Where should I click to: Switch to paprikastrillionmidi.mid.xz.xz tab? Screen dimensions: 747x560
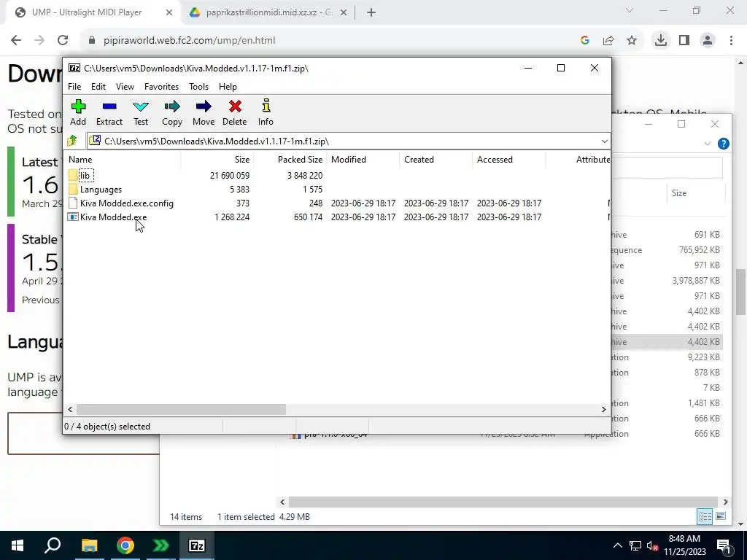click(269, 12)
